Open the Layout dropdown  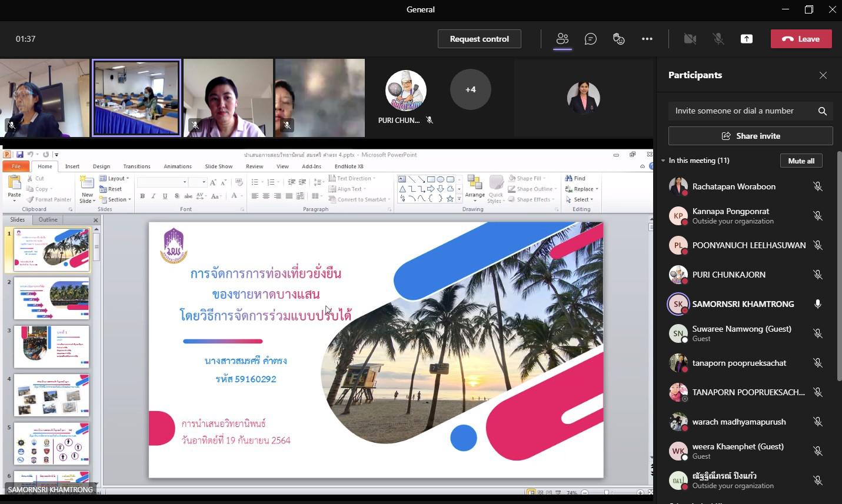click(x=115, y=178)
